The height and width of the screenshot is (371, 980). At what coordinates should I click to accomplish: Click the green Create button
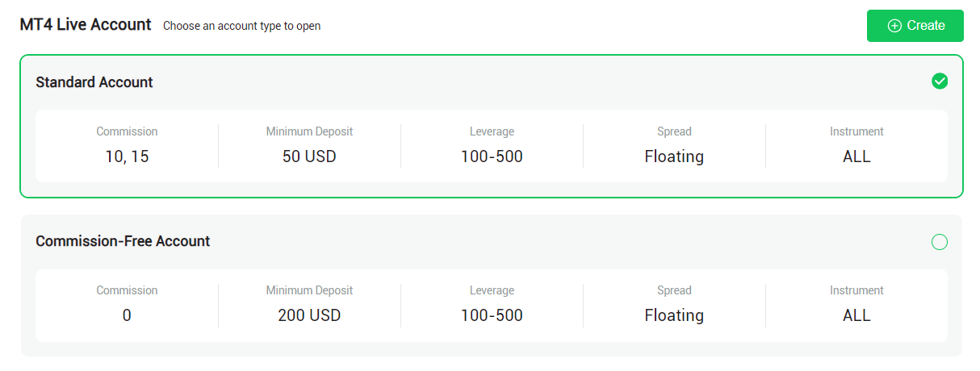pyautogui.click(x=915, y=26)
